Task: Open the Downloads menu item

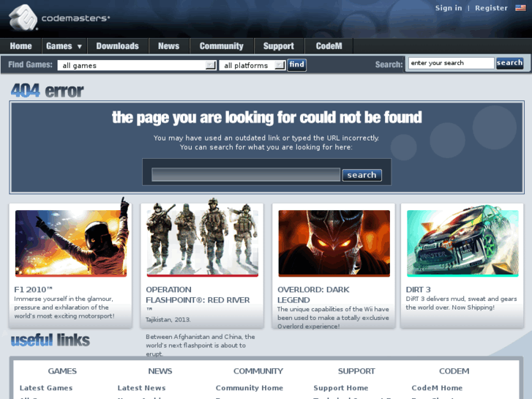Action: tap(117, 46)
